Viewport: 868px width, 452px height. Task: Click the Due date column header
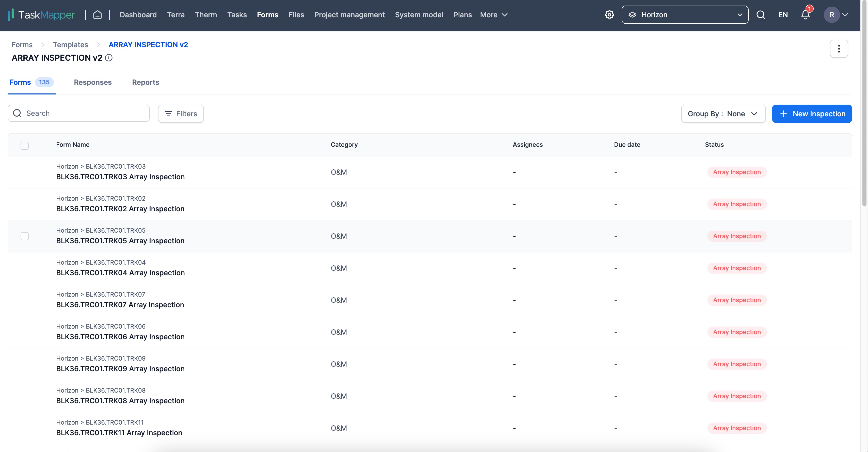pos(627,144)
